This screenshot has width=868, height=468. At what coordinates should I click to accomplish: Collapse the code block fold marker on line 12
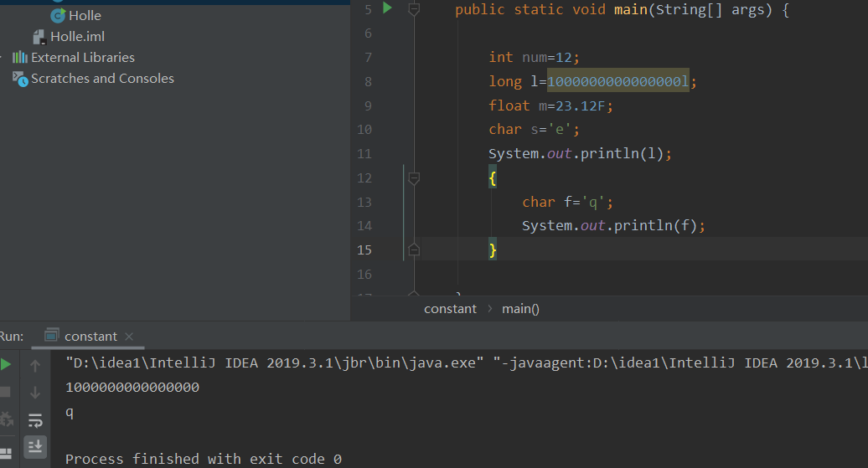tap(414, 178)
